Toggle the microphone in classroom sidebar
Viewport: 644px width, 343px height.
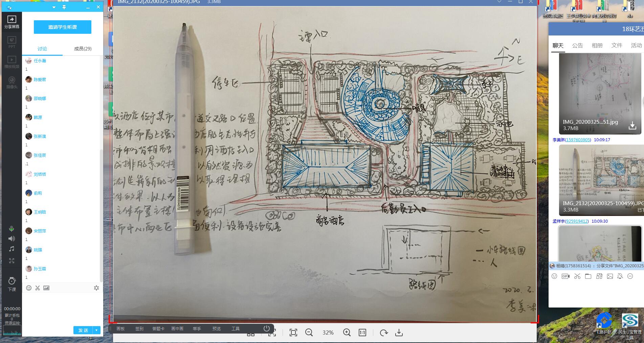point(12,229)
